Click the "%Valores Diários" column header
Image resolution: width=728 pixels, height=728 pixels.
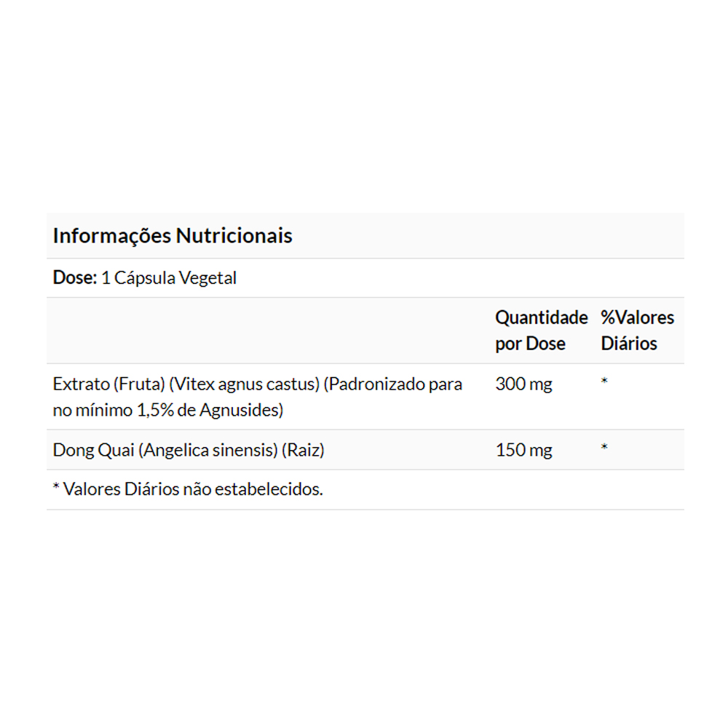[x=637, y=331]
